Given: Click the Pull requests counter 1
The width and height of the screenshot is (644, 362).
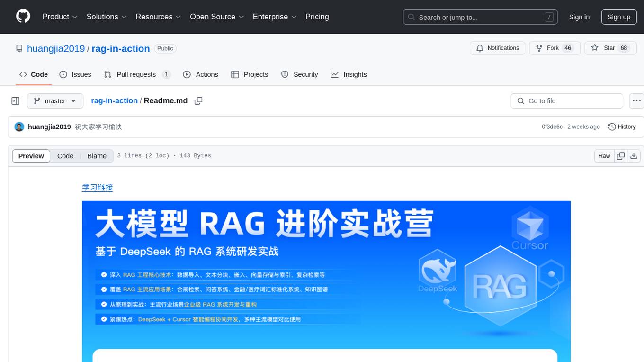Looking at the screenshot, I should [x=166, y=74].
